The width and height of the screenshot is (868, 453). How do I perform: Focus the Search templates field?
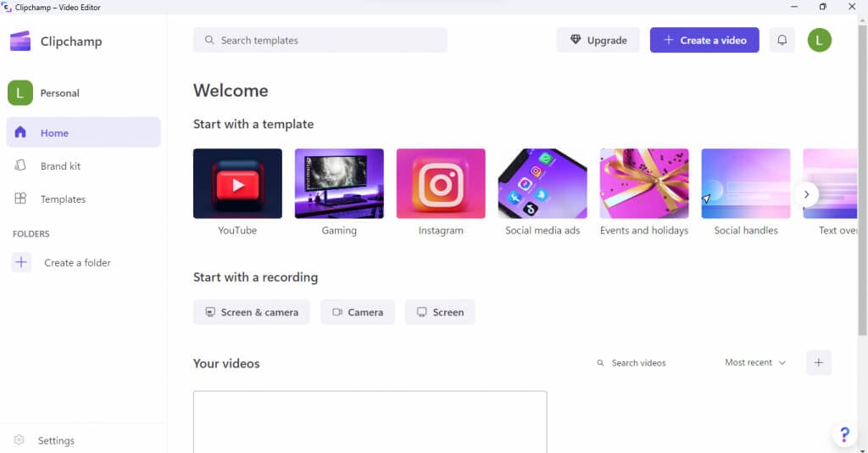tap(320, 40)
